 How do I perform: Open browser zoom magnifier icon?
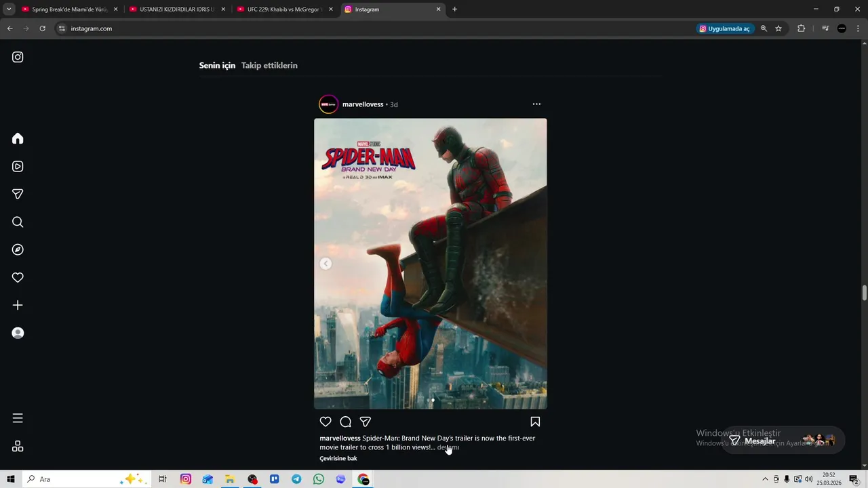pyautogui.click(x=764, y=28)
